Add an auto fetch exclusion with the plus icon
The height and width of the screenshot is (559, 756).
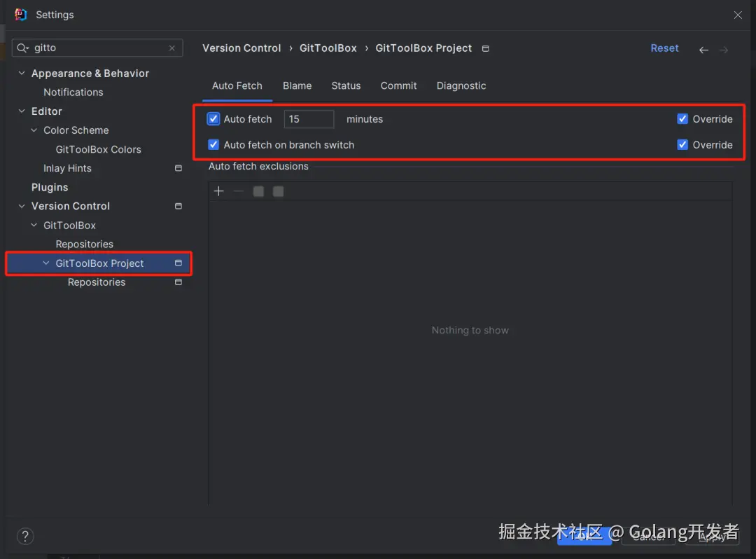219,191
